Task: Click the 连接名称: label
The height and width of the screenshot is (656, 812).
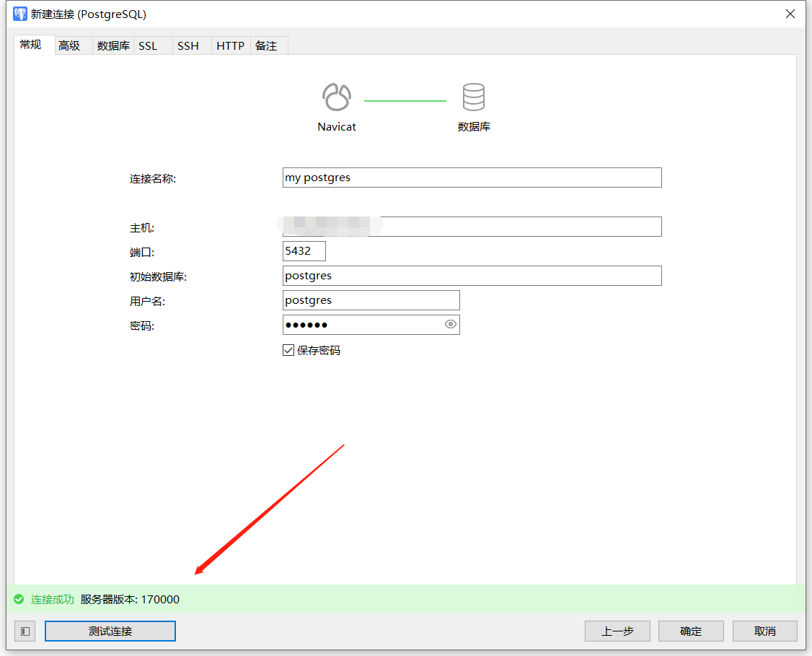Action: tap(153, 179)
